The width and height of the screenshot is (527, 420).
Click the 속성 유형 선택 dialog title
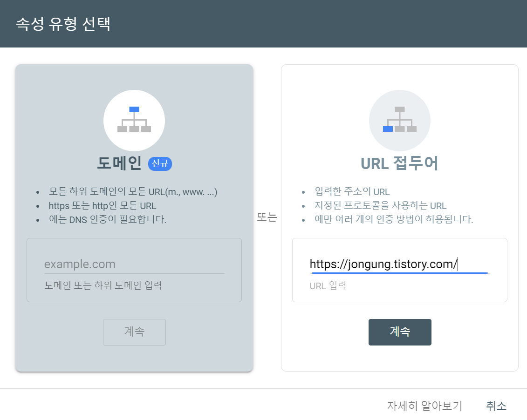coord(63,24)
